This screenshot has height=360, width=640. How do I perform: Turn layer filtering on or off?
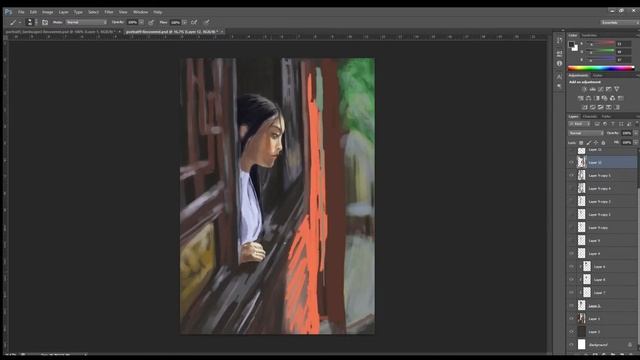(x=636, y=124)
